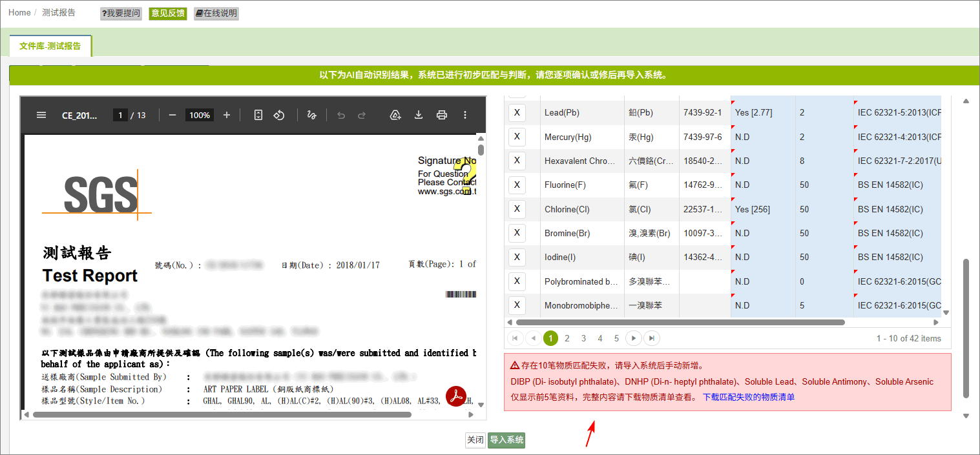Click the 导入系统 button
Image resolution: width=980 pixels, height=455 pixels.
[506, 440]
